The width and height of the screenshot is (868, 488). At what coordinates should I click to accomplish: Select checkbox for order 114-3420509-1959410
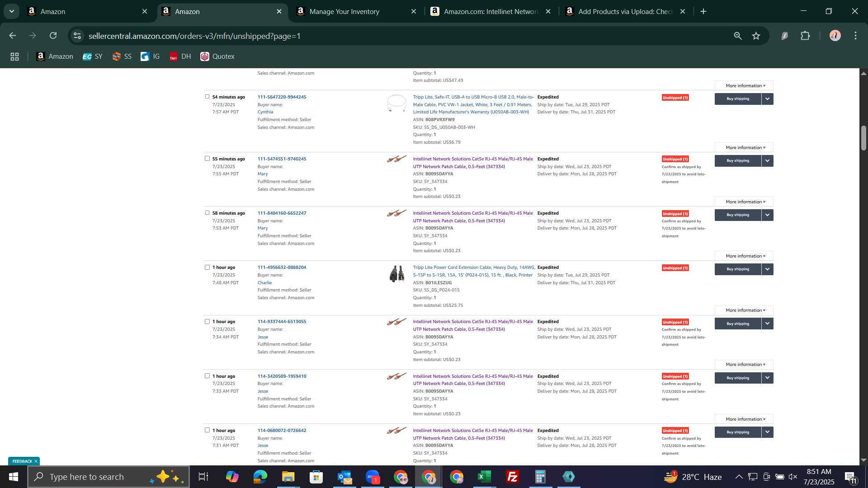(207, 376)
